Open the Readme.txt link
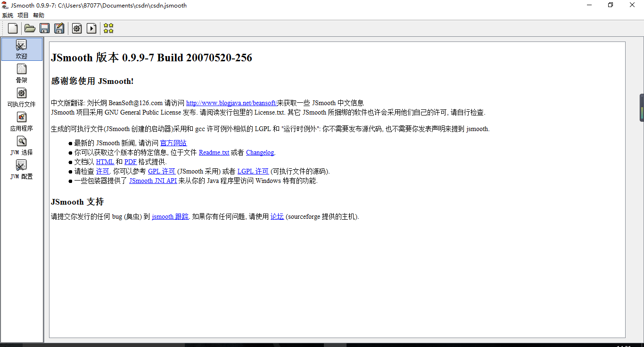 pos(214,152)
